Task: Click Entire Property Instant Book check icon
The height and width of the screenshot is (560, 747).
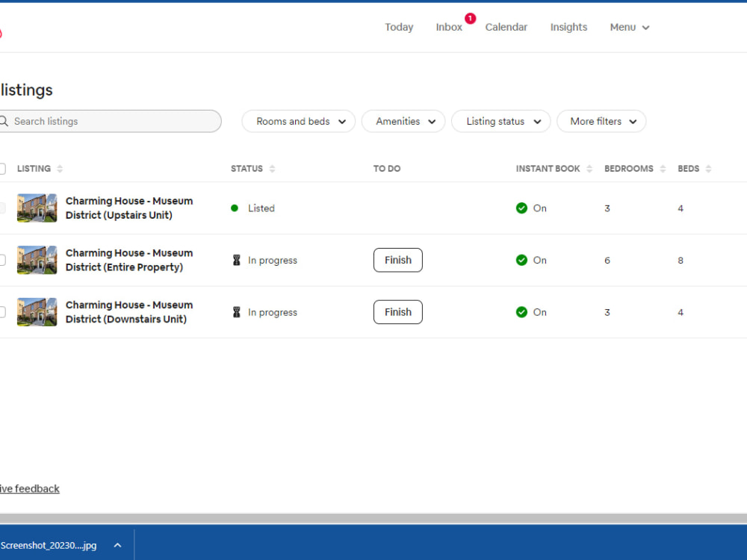Action: (x=521, y=260)
